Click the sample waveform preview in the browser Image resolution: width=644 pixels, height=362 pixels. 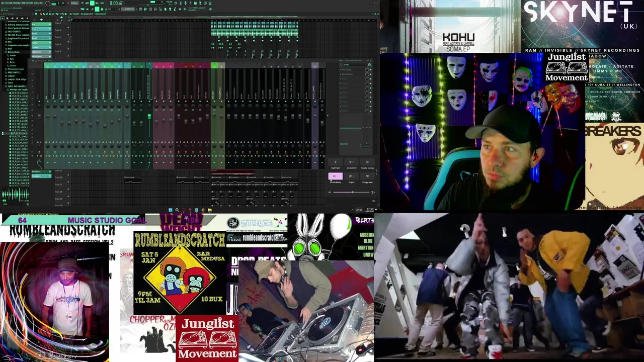(16, 195)
